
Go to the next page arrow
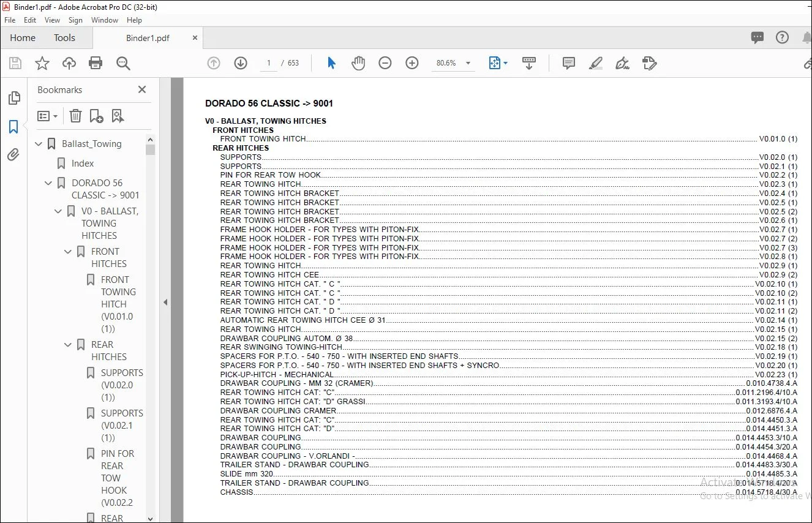pos(241,63)
